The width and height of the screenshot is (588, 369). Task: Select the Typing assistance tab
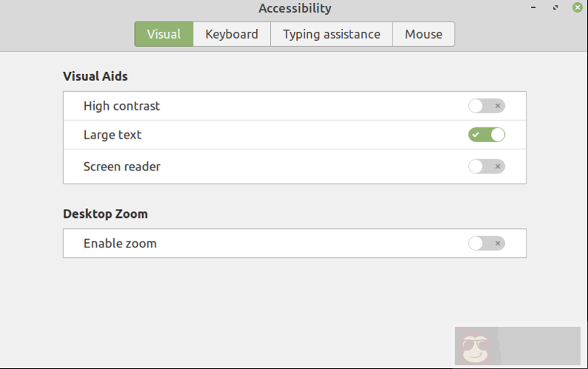click(331, 34)
